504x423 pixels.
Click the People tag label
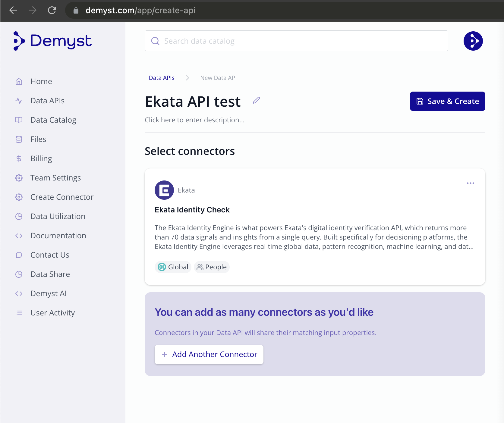click(216, 267)
